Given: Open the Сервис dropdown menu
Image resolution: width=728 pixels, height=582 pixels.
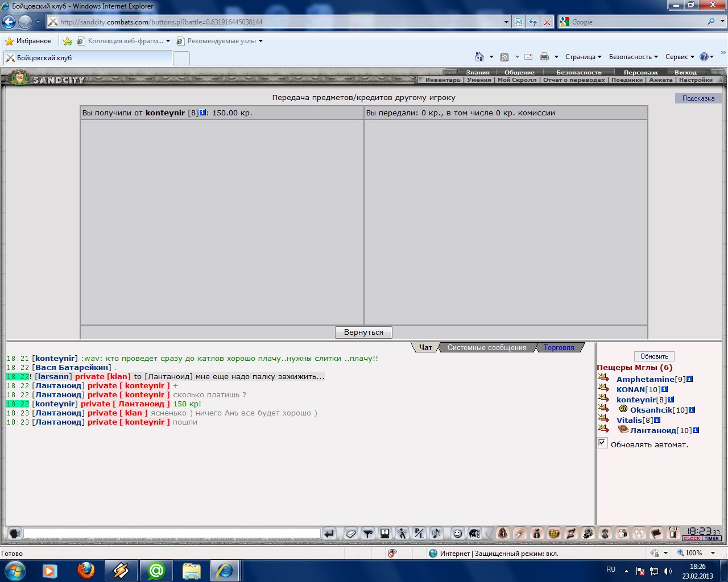Looking at the screenshot, I should tap(680, 57).
